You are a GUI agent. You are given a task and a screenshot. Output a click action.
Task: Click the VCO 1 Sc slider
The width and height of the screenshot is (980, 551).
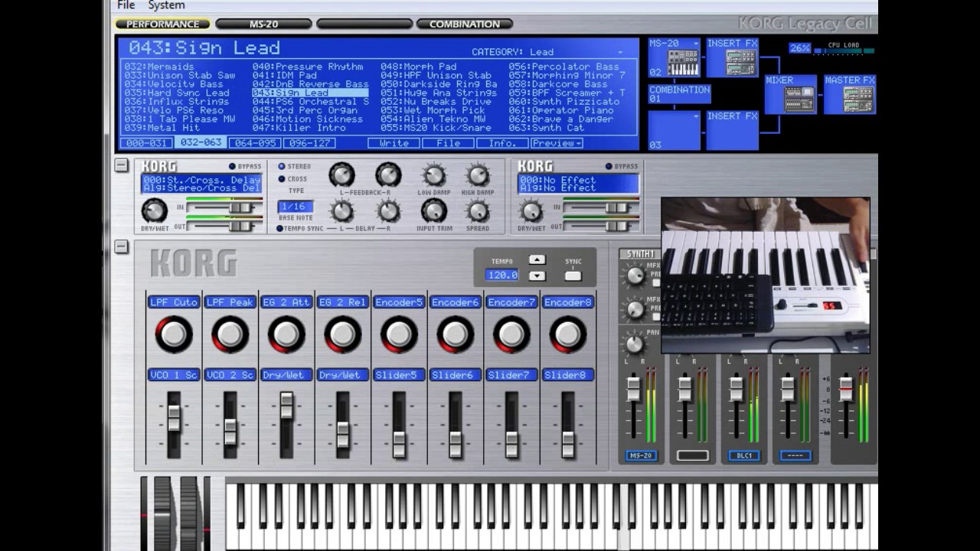174,417
